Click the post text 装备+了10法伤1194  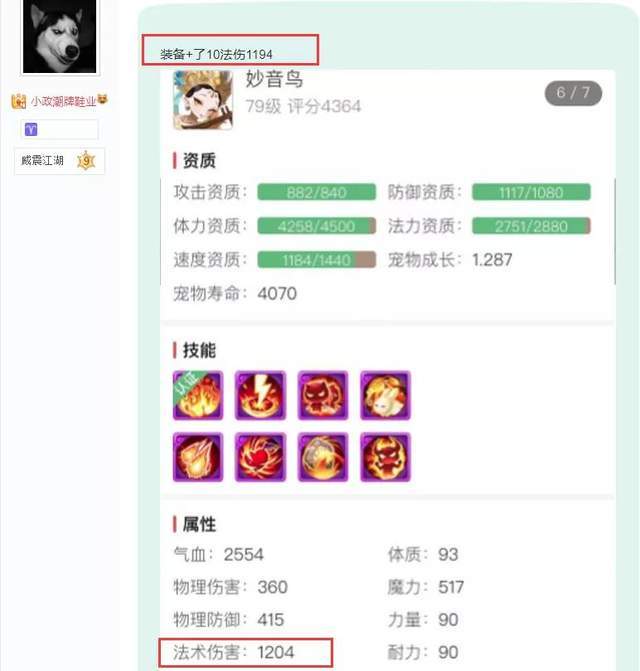[216, 54]
